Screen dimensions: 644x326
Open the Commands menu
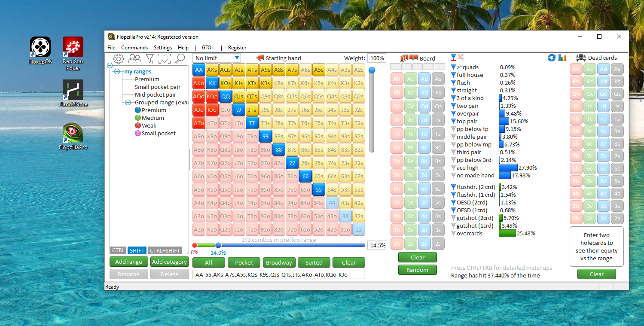pos(134,48)
